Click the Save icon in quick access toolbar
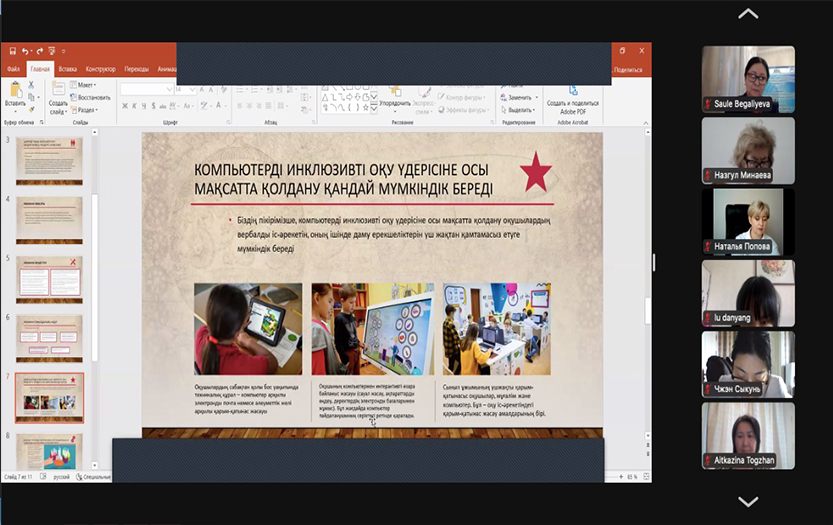Image resolution: width=833 pixels, height=525 pixels. (11, 50)
